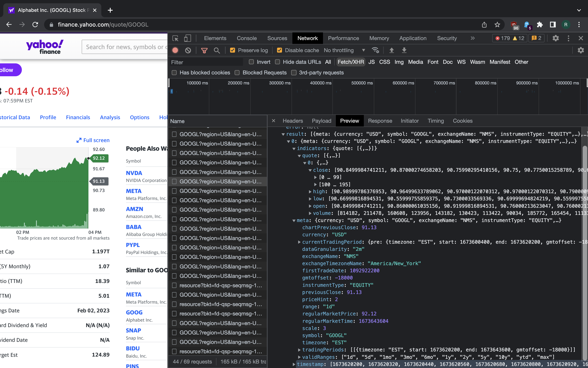Open NVDA stock link

pyautogui.click(x=134, y=173)
